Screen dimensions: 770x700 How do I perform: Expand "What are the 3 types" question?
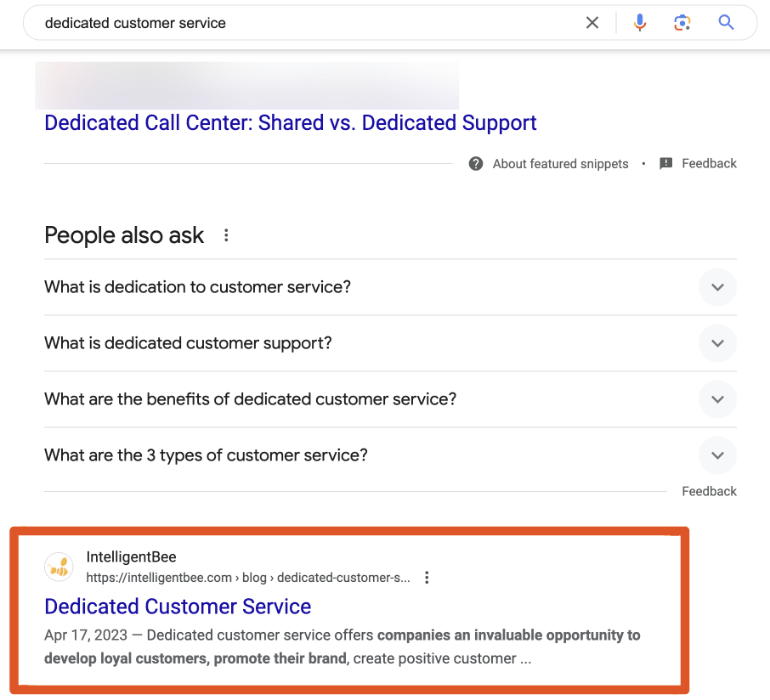point(390,455)
